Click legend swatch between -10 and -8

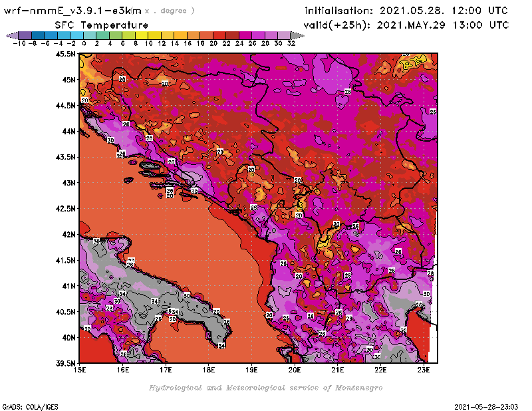[25, 35]
